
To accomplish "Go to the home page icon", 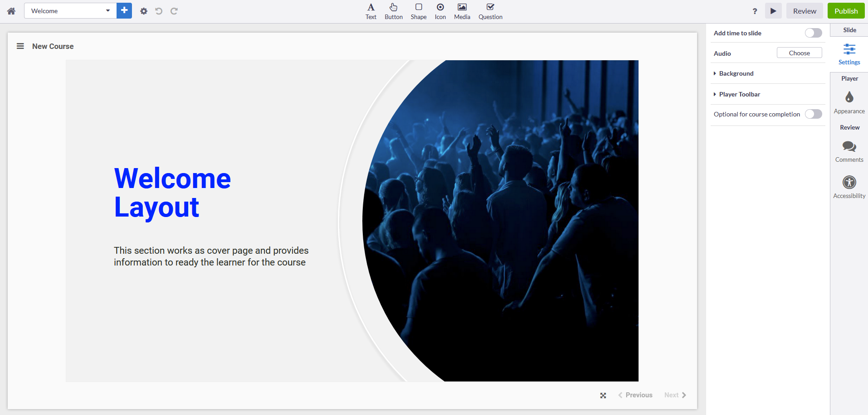I will (11, 11).
